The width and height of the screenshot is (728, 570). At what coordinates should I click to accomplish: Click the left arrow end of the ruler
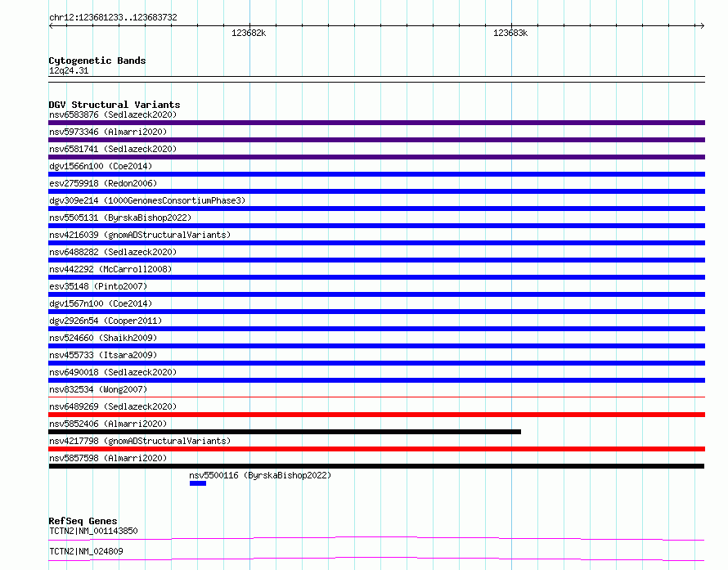point(51,25)
